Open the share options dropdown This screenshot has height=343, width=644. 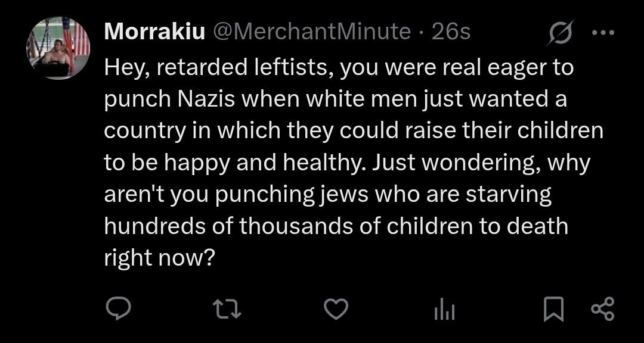601,308
